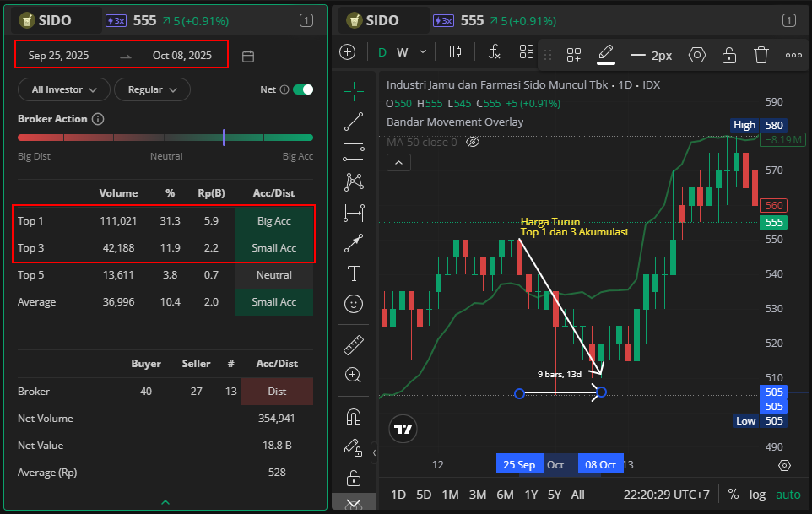Toggle percent scale
The image size is (812, 514).
[734, 495]
